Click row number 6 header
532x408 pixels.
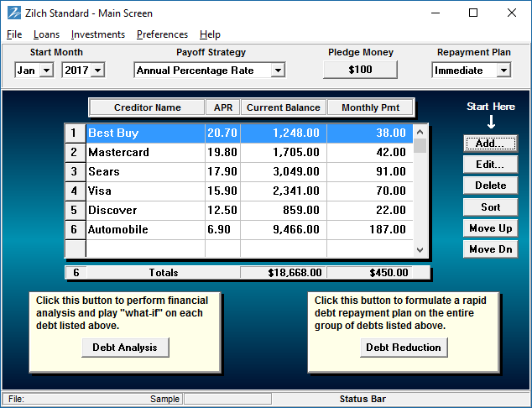tap(75, 230)
